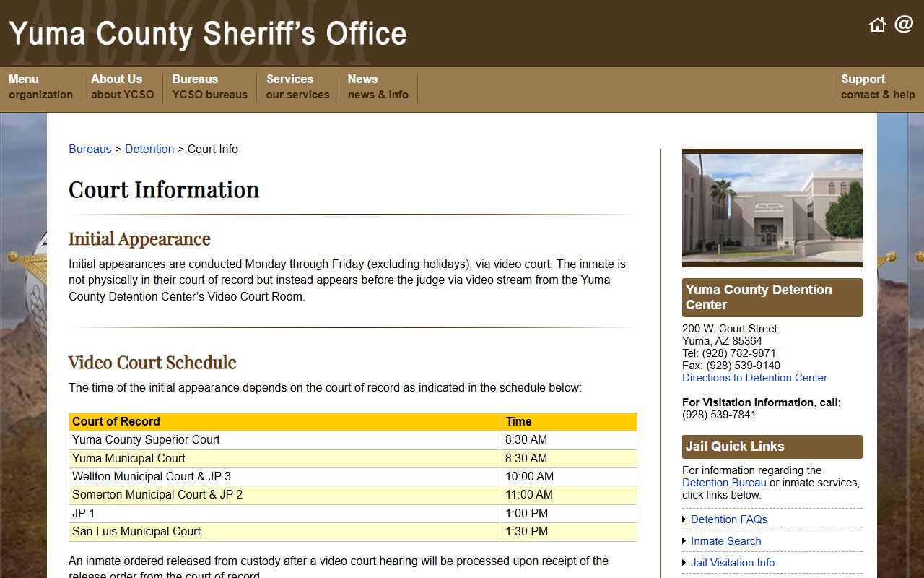
Task: Open the Bureaus nav menu
Action: click(209, 87)
